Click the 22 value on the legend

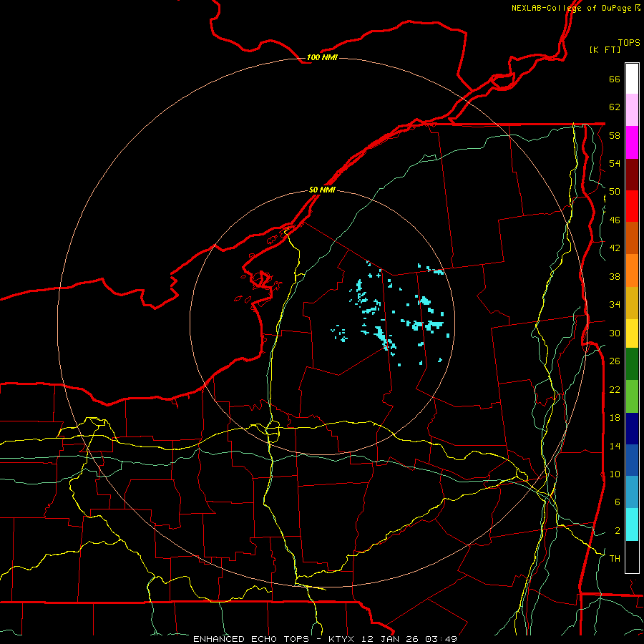(615, 389)
